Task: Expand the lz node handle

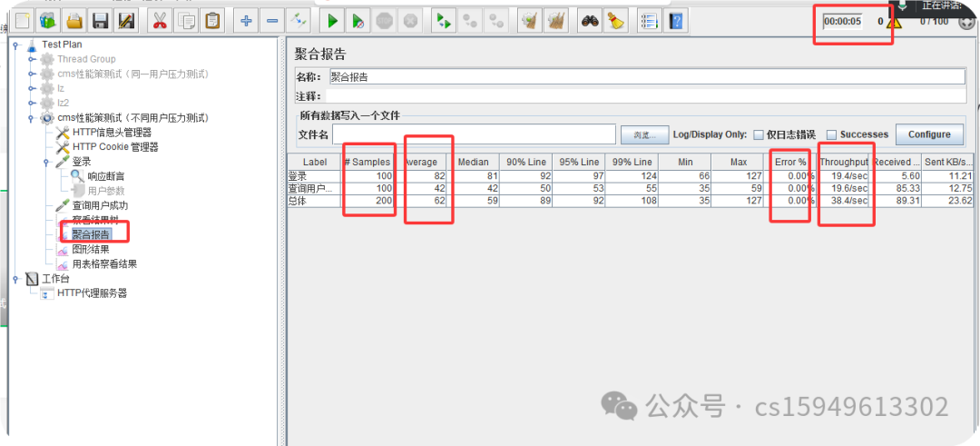Action: [x=31, y=88]
